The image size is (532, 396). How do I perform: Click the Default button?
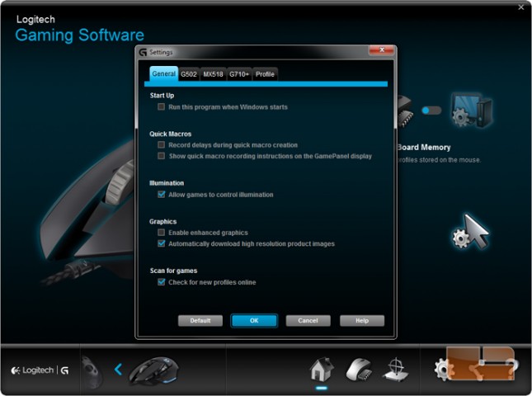pyautogui.click(x=200, y=321)
